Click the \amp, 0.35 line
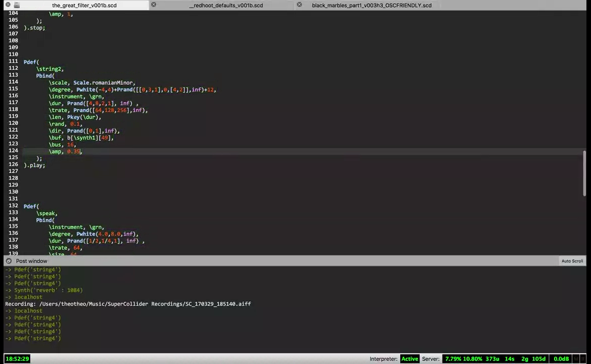The width and height of the screenshot is (591, 364). tap(65, 151)
